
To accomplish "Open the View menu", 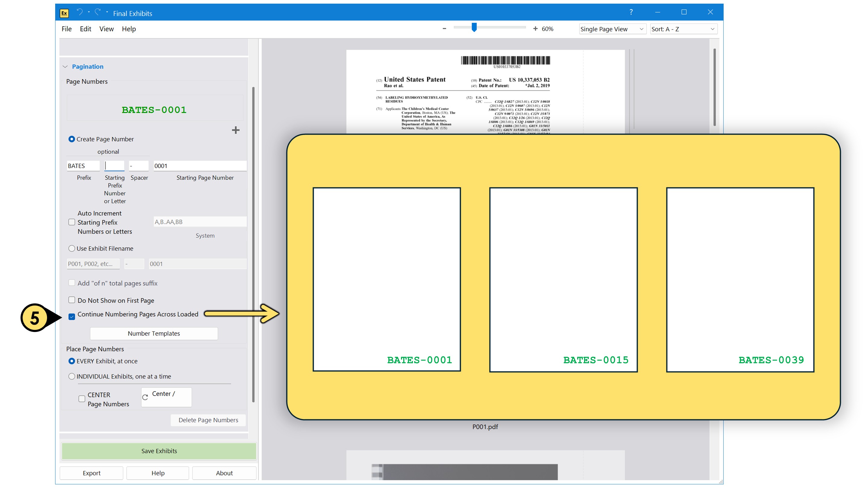I will tap(106, 29).
